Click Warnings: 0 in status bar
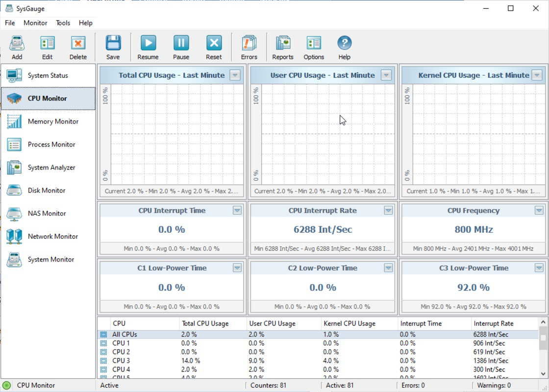549x392 pixels. (494, 385)
